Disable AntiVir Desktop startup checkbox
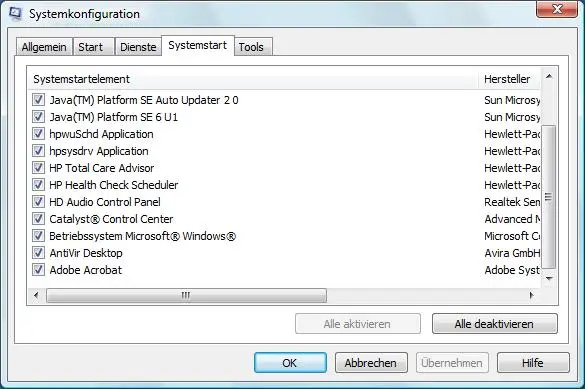The height and width of the screenshot is (389, 585). click(x=38, y=253)
